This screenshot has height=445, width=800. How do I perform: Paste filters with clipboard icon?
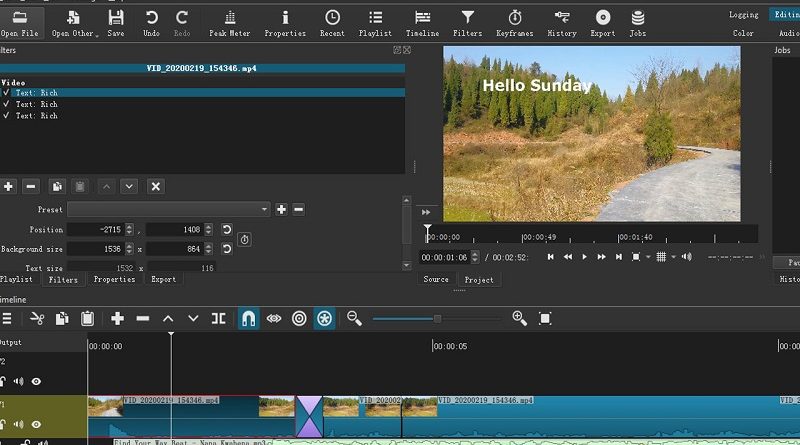(80, 187)
